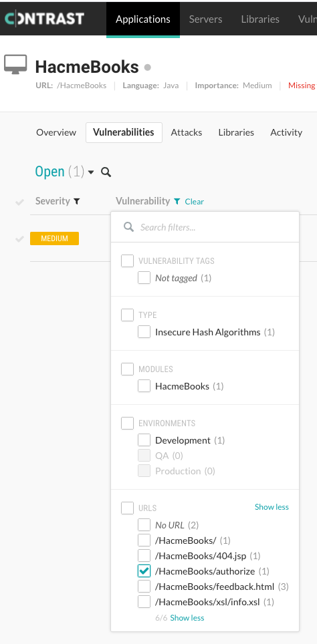Collapse URLs via top Show less link
Viewport: 317px width, 644px height.
coord(272,507)
